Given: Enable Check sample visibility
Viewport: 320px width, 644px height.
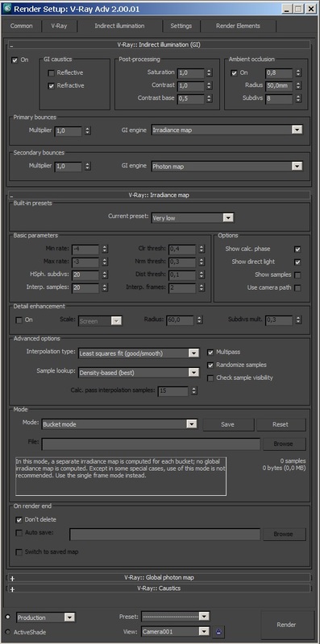Looking at the screenshot, I should [x=210, y=378].
